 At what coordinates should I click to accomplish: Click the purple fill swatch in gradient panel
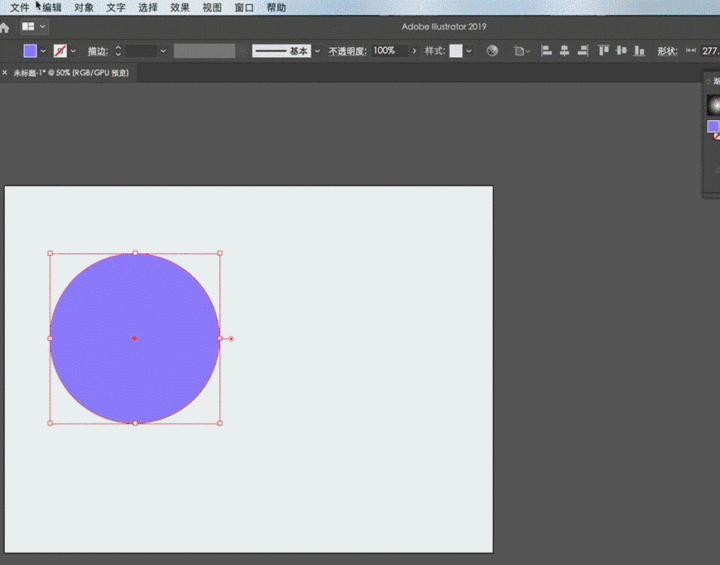(x=713, y=126)
